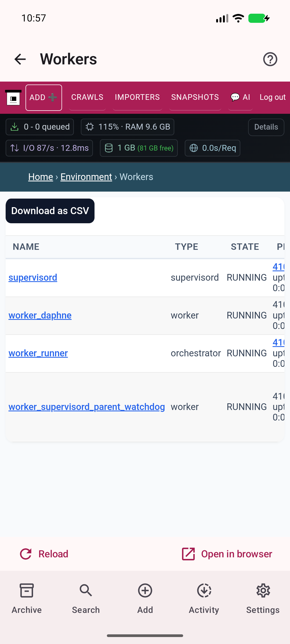Click the STATE column header
The width and height of the screenshot is (290, 644).
[245, 247]
